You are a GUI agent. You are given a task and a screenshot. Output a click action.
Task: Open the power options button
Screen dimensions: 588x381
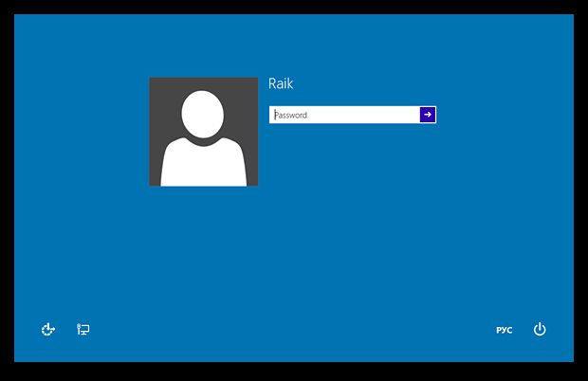(x=540, y=329)
